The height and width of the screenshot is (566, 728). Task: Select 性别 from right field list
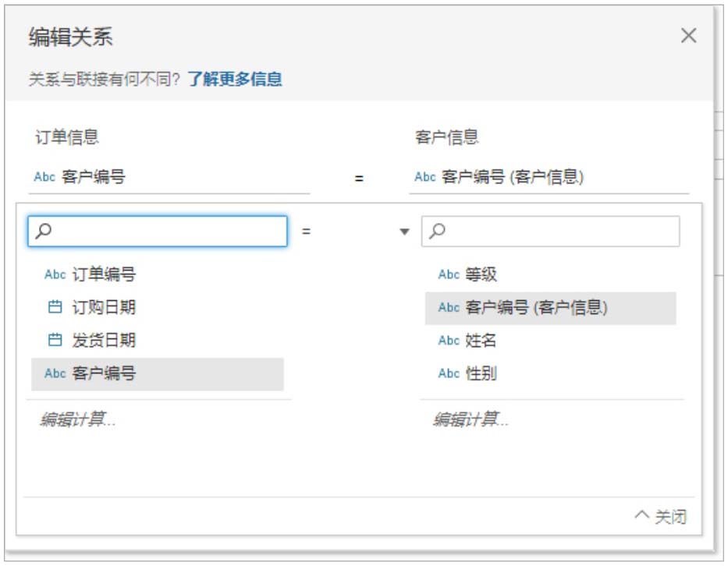coord(481,373)
